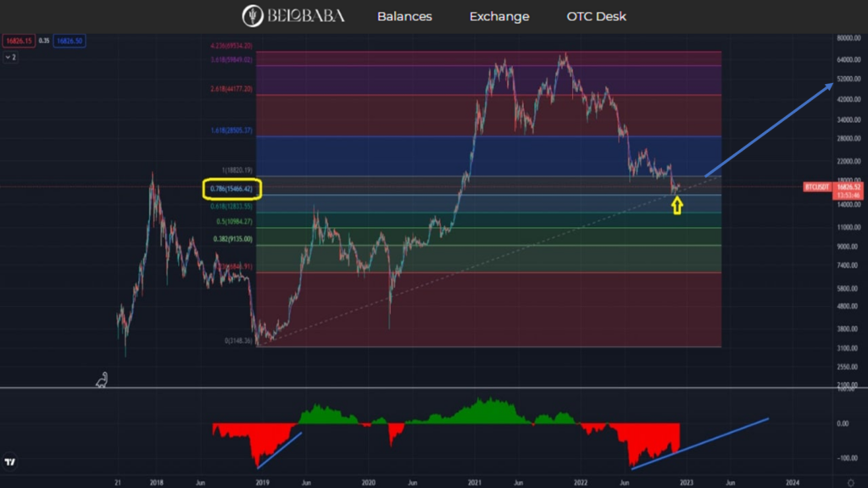This screenshot has height=488, width=868.
Task: Click the yellow up-arrow marker on chart
Action: (x=676, y=204)
